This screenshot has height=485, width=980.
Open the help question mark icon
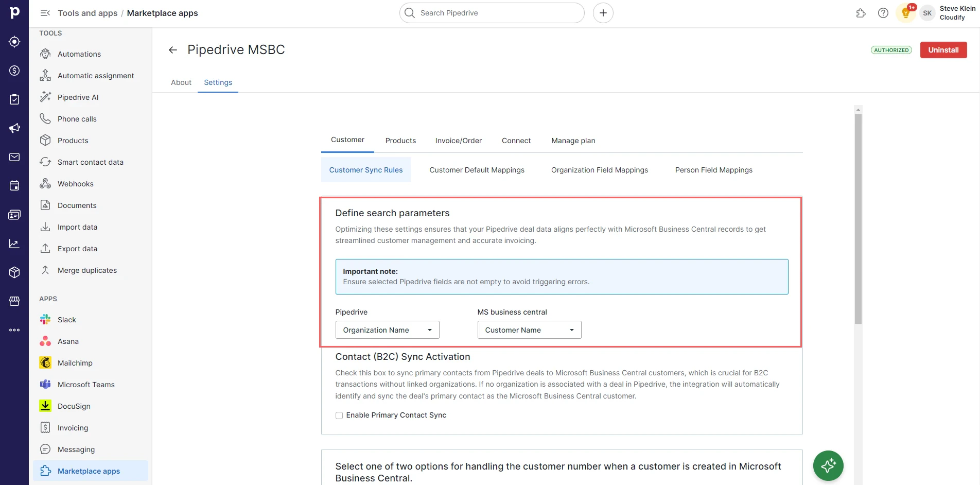(883, 13)
